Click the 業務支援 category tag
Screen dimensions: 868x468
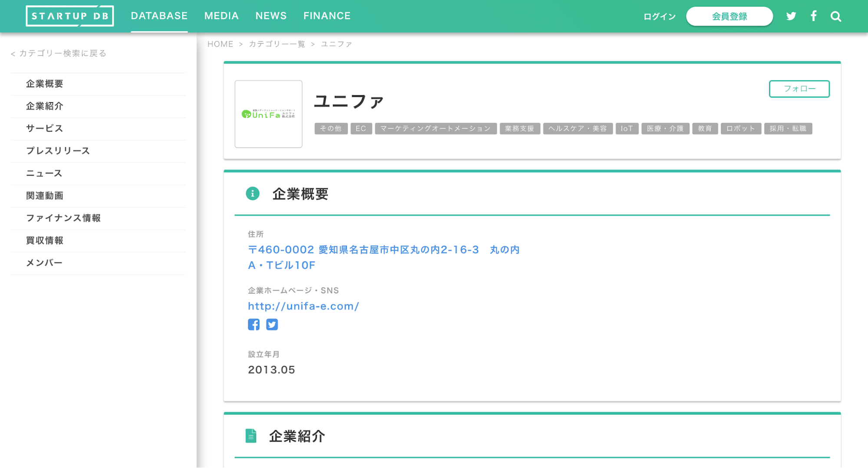point(520,129)
